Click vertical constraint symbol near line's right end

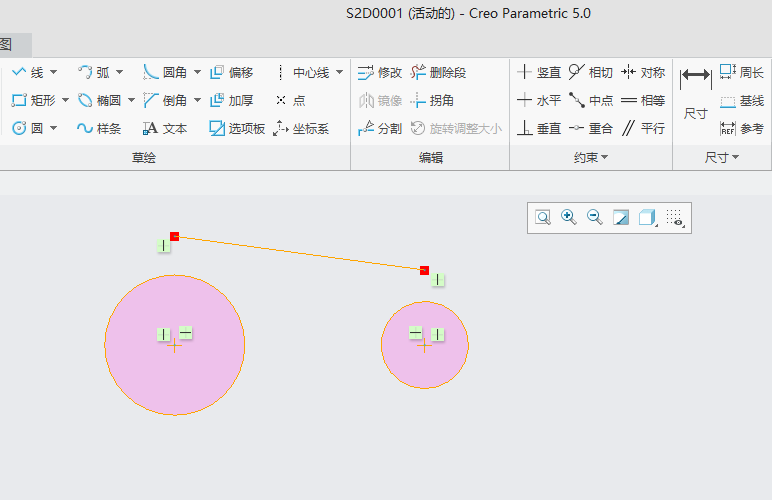(438, 280)
